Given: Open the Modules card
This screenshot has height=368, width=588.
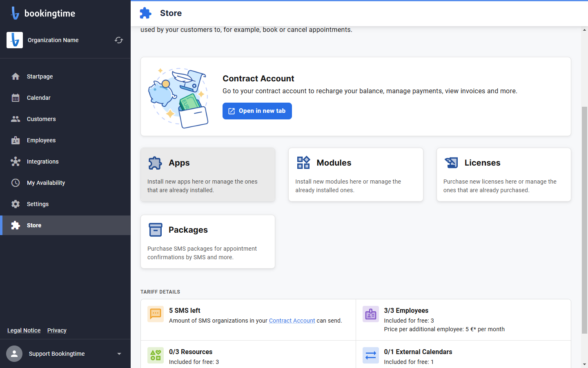Looking at the screenshot, I should tap(356, 175).
